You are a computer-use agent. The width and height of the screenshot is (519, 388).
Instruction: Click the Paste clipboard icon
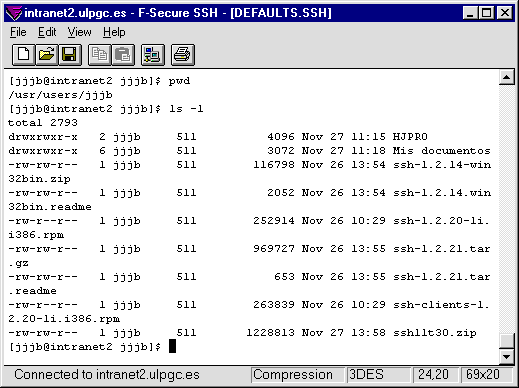tap(123, 54)
